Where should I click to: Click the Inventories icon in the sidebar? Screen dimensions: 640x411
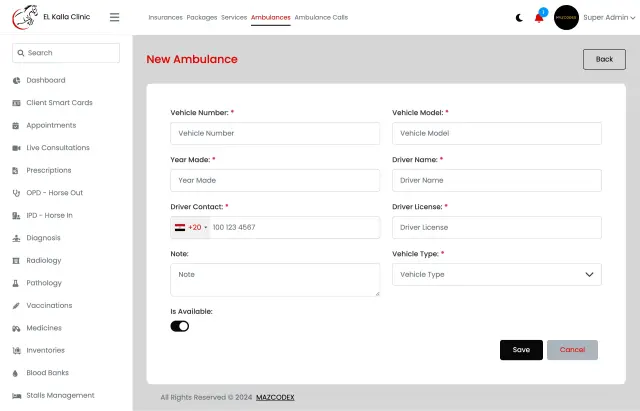click(x=16, y=350)
